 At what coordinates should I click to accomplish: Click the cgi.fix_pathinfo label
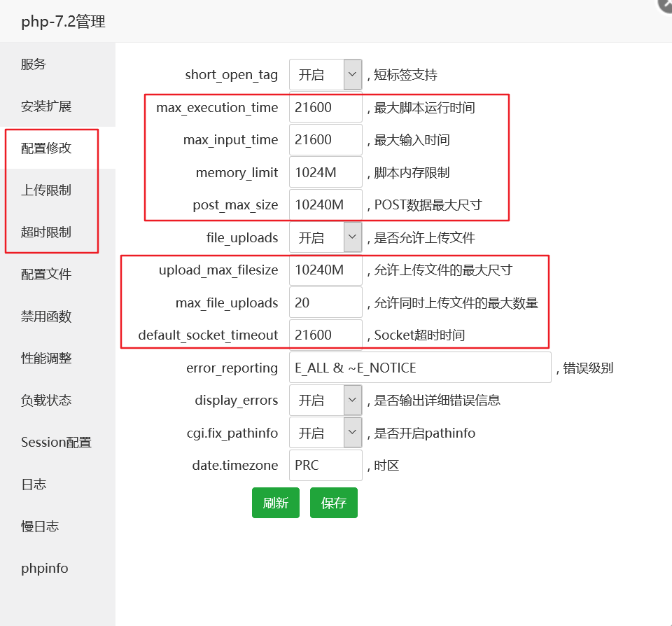(x=232, y=433)
